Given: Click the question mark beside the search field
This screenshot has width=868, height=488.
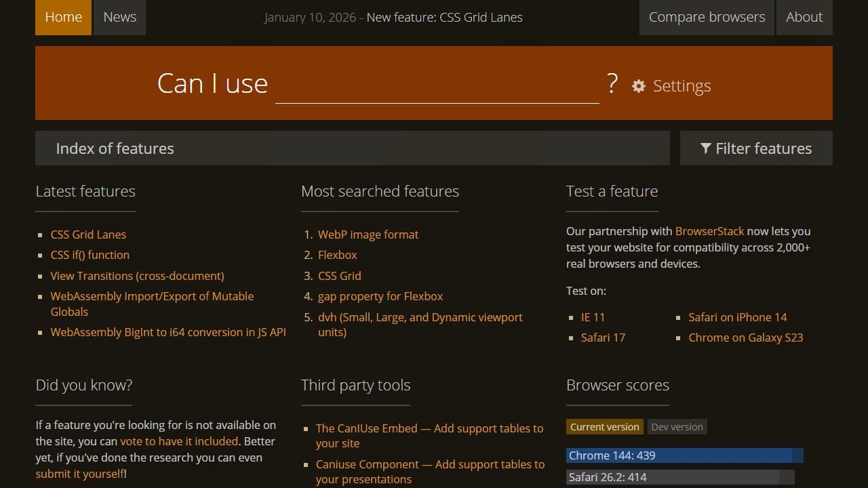Looking at the screenshot, I should point(612,83).
